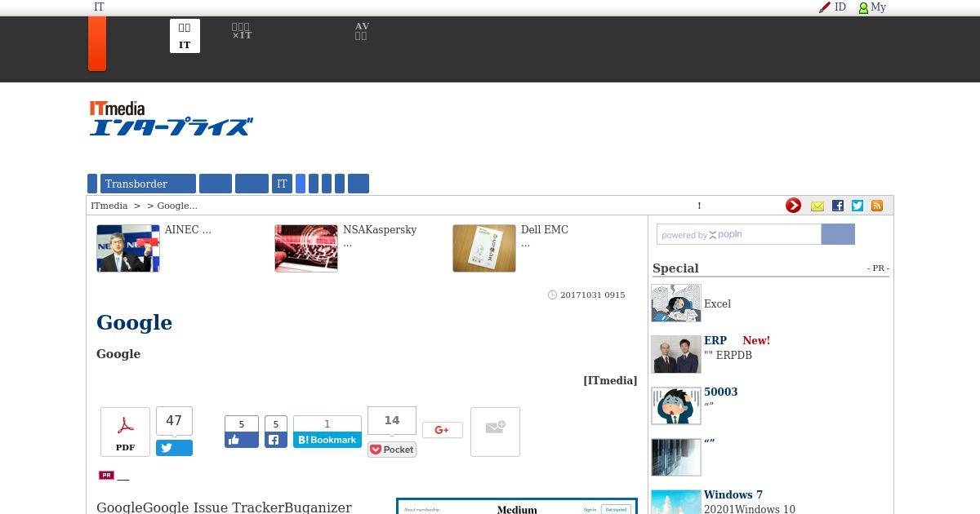The height and width of the screenshot is (514, 980).
Task: Click the small red PR badge
Action: click(x=106, y=475)
